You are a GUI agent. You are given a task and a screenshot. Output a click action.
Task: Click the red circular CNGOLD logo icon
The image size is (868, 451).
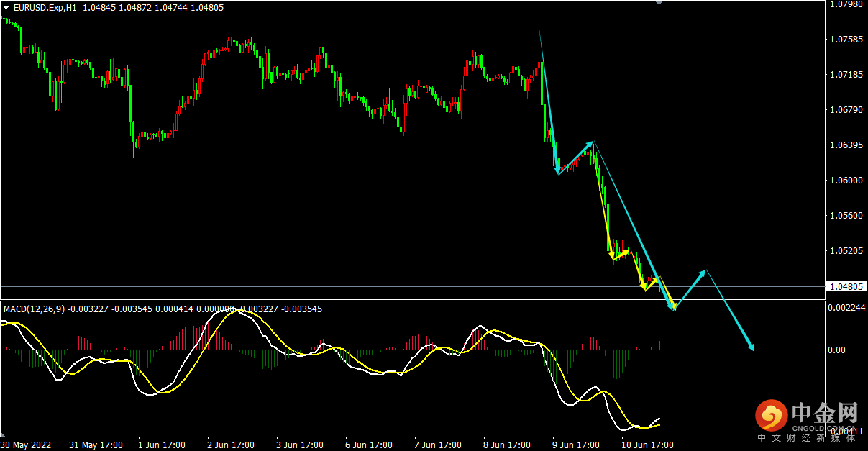pyautogui.click(x=771, y=415)
